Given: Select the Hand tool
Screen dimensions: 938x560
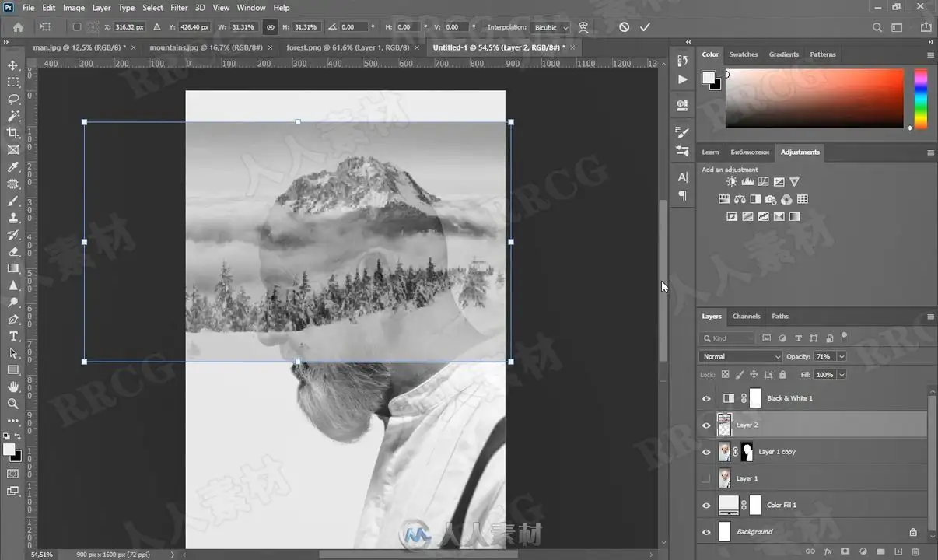Looking at the screenshot, I should click(13, 387).
